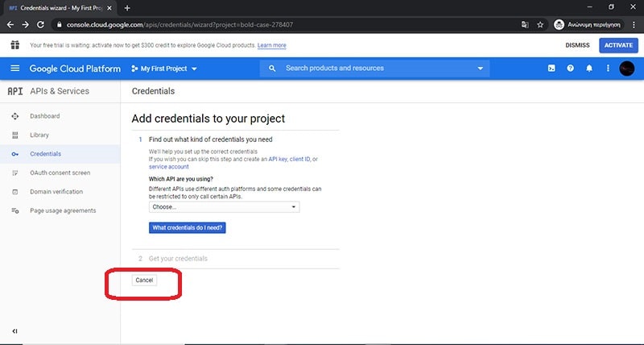
Task: Show notifications bell
Action: [589, 69]
